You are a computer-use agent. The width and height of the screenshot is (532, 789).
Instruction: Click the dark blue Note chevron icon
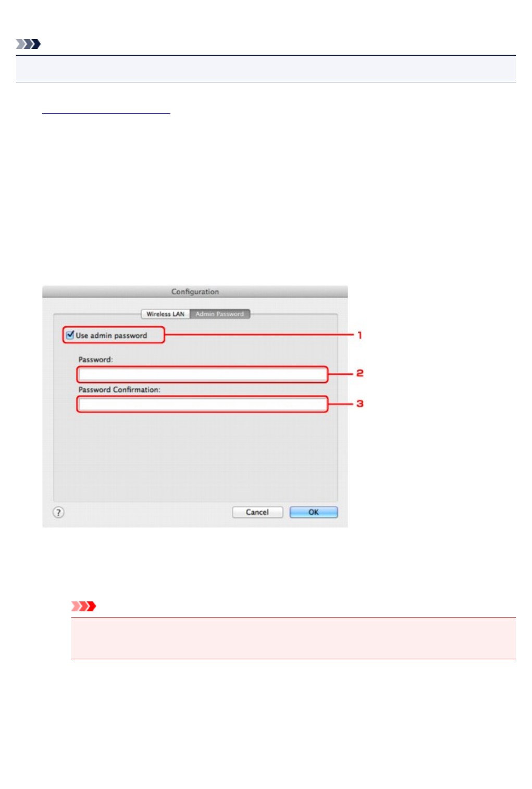28,44
